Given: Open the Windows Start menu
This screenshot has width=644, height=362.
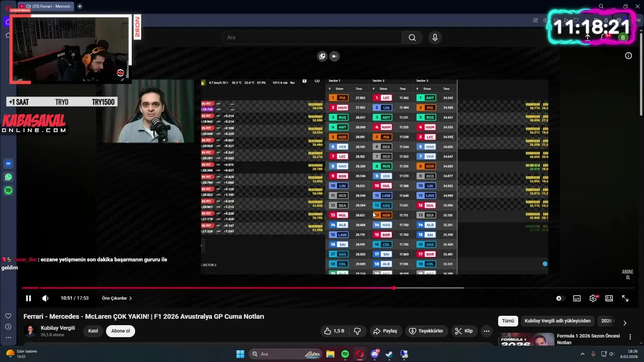Looking at the screenshot, I should tap(240, 354).
